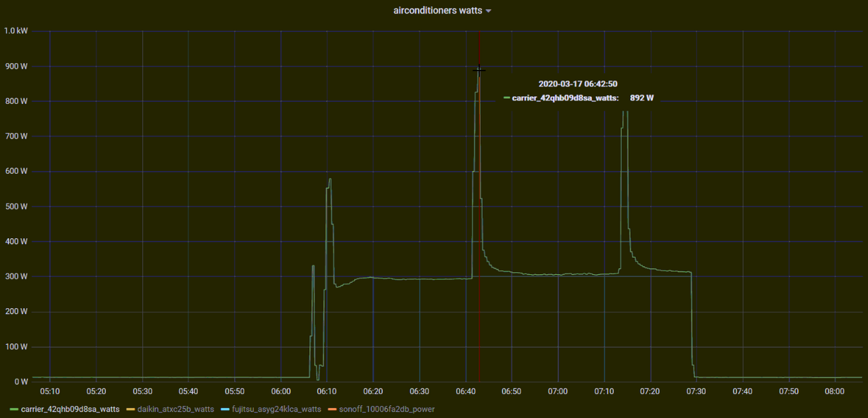This screenshot has height=418, width=868.
Task: Open color picker for sonoff legend swatch
Action: point(332,410)
